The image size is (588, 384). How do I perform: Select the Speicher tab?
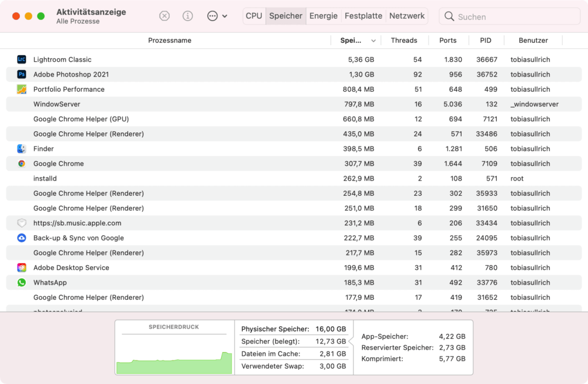coord(286,16)
